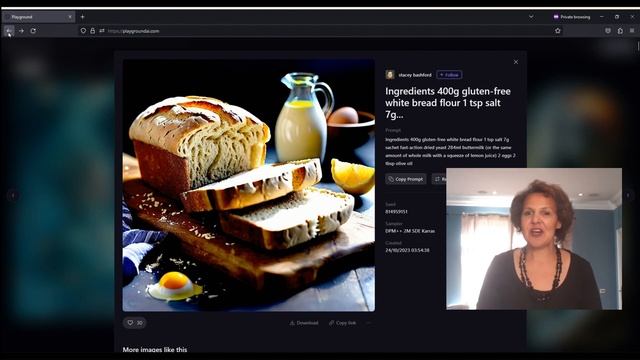Open the site permissions icon beside the padlock
Screen dimensions: 640x360
click(102, 31)
